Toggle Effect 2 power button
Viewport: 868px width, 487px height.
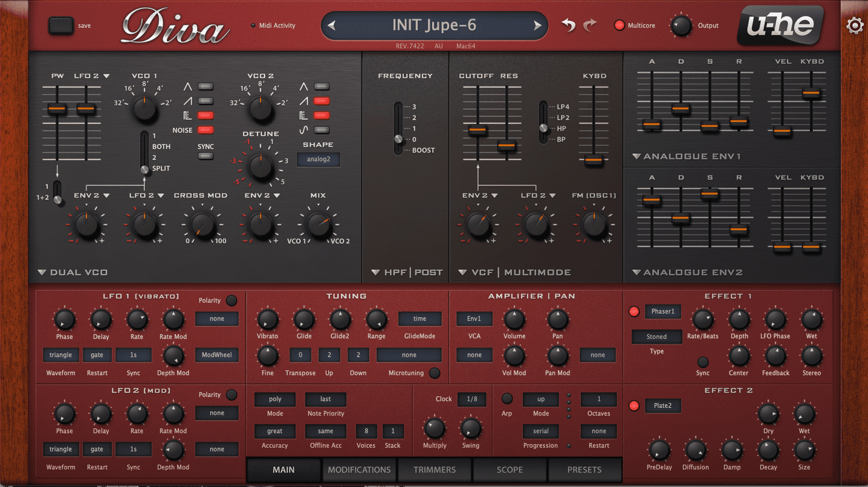(634, 406)
